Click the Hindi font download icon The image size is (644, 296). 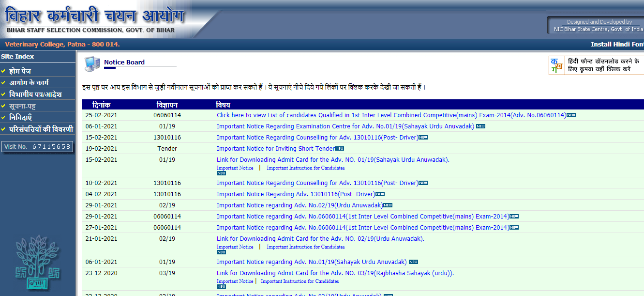(555, 65)
